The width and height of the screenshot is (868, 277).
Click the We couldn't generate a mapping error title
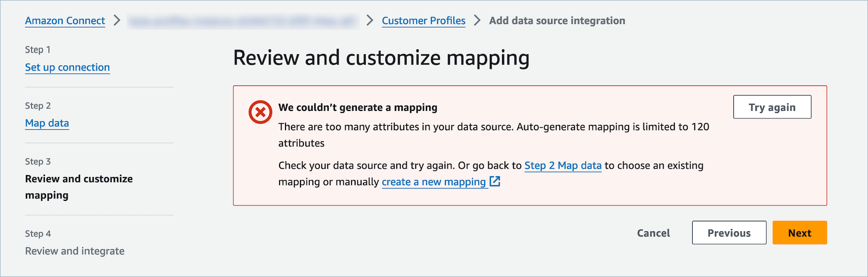coord(358,107)
